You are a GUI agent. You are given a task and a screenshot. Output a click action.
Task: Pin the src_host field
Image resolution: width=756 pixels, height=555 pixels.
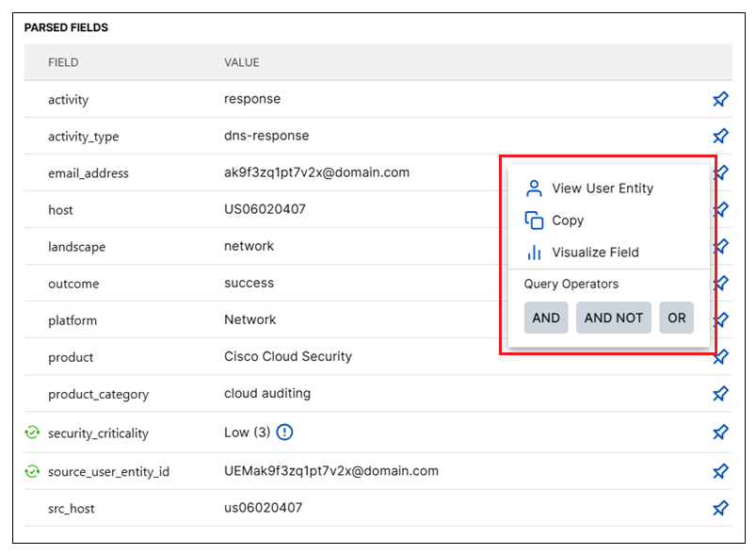tap(720, 508)
